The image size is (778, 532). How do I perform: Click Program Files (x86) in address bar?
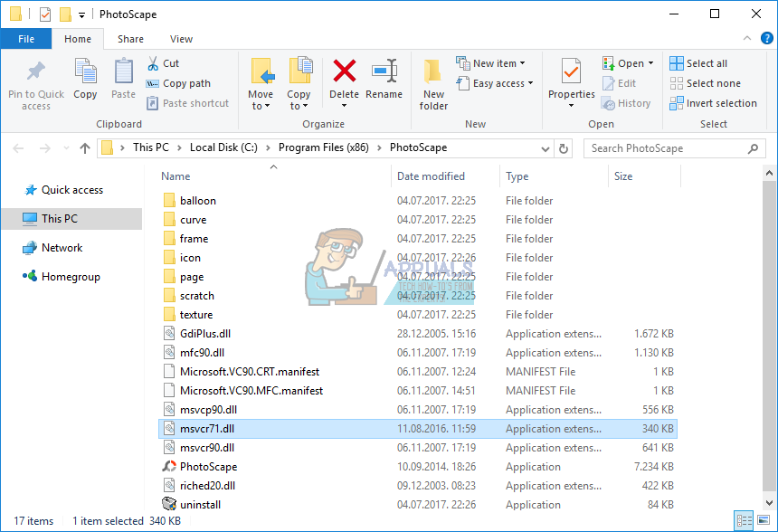(x=324, y=147)
